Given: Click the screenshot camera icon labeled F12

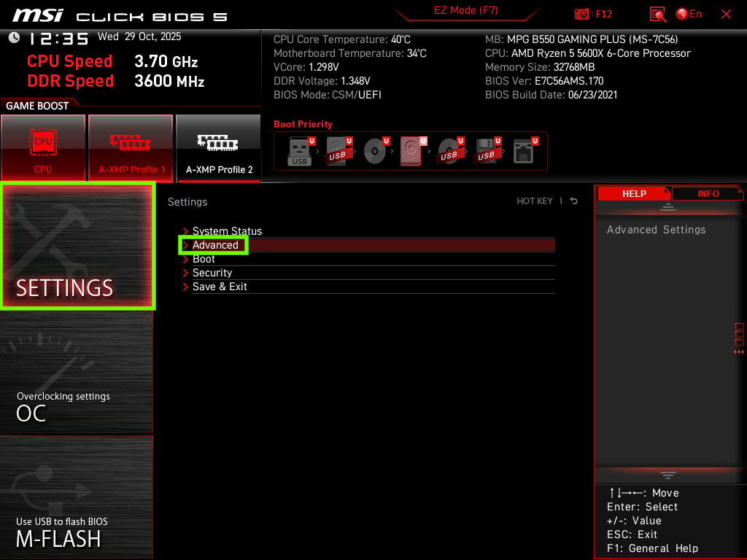Looking at the screenshot, I should [x=584, y=13].
